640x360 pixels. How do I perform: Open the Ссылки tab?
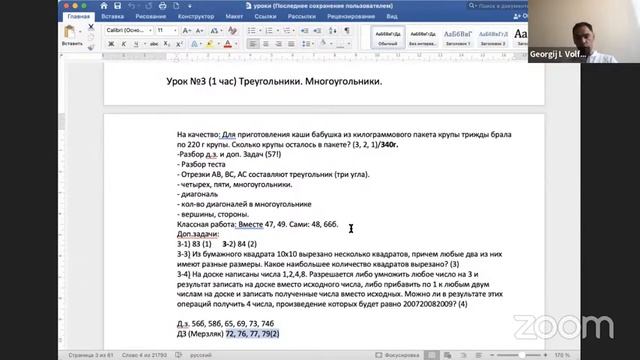point(265,17)
